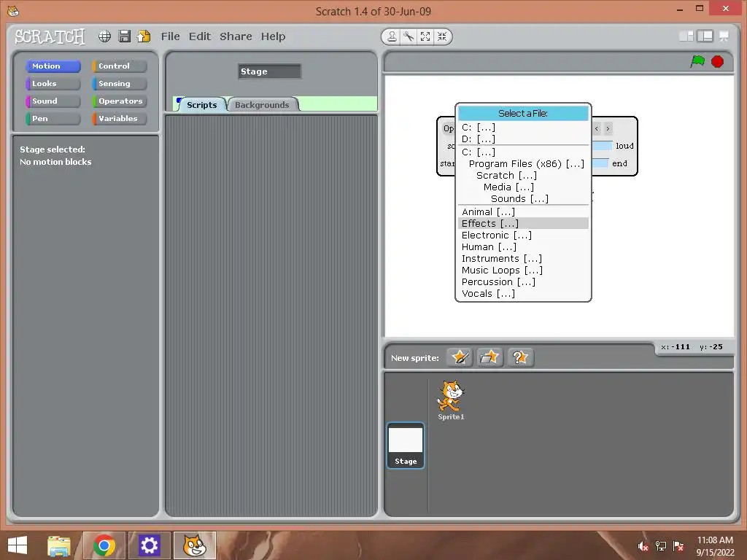
Task: Click the share project upload icon
Action: 144,36
